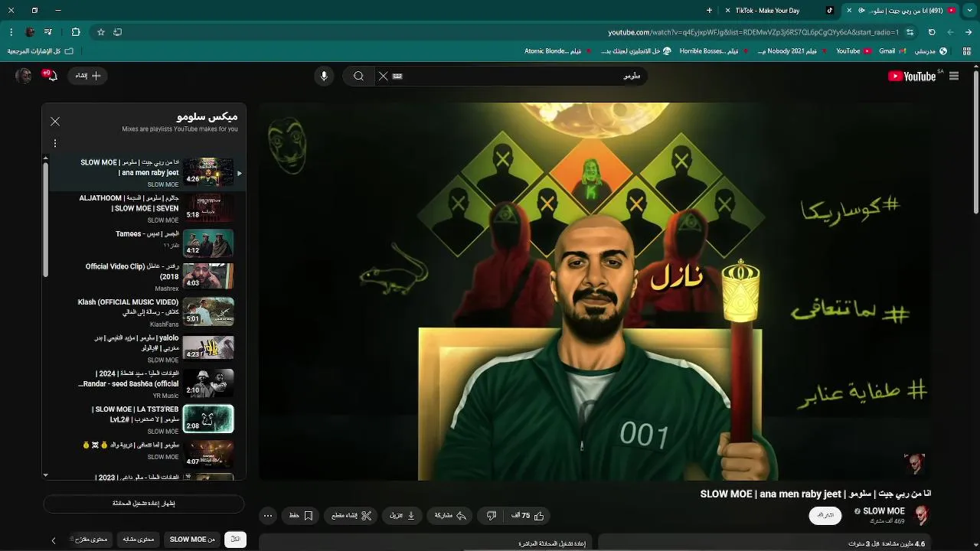Open browser profile avatar
The width and height of the screenshot is (980, 551).
[x=30, y=32]
